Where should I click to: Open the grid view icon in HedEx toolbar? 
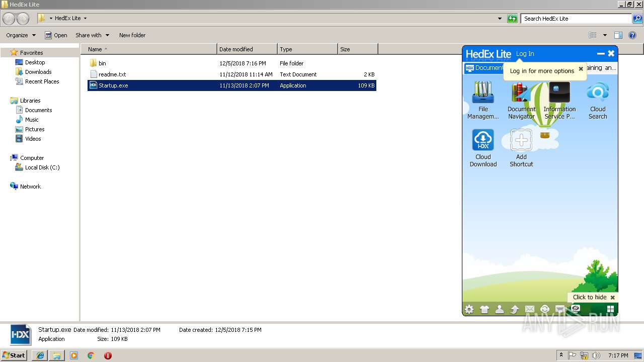611,309
